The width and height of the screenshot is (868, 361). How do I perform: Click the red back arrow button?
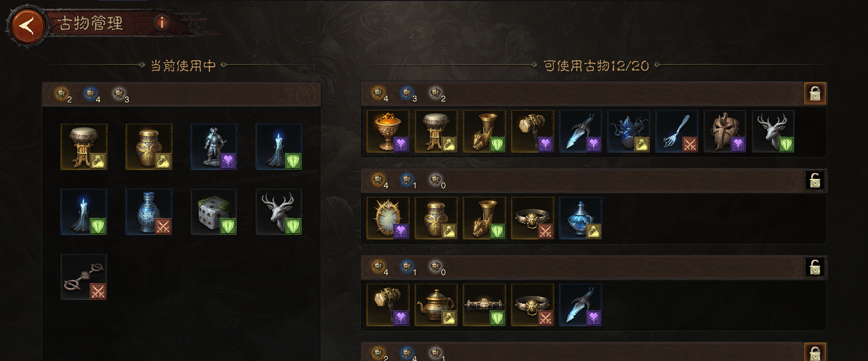tap(26, 26)
